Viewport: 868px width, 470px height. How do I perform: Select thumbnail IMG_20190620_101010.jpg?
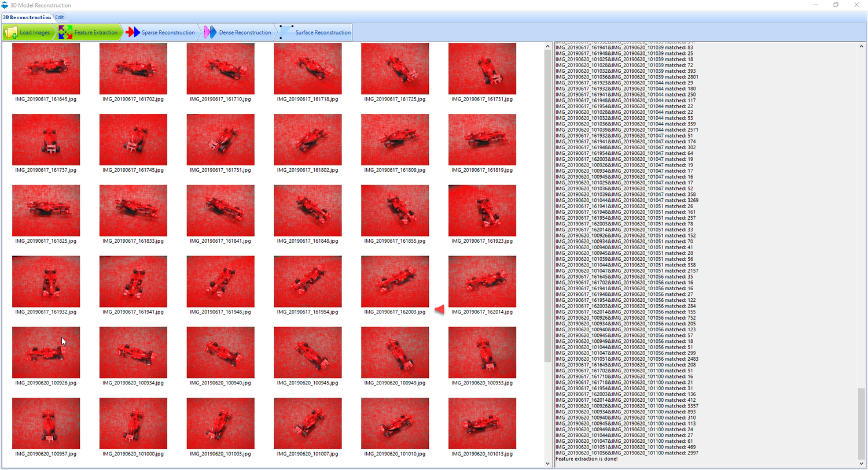(x=395, y=423)
